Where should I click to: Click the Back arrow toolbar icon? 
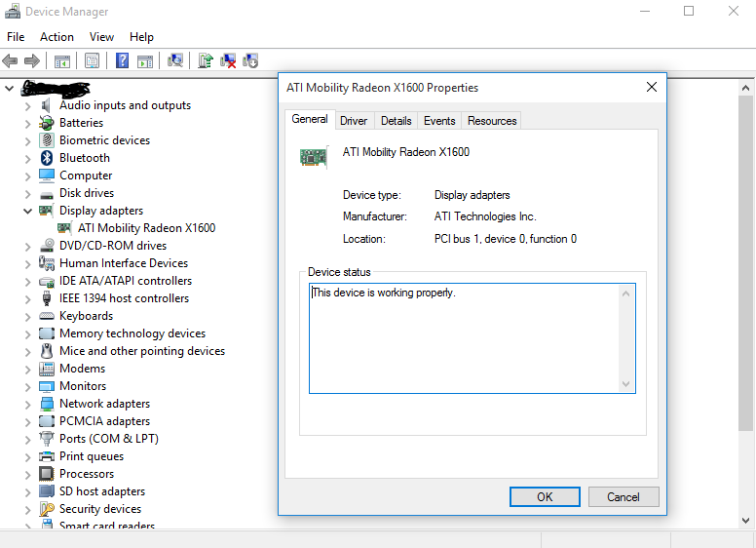pyautogui.click(x=10, y=60)
